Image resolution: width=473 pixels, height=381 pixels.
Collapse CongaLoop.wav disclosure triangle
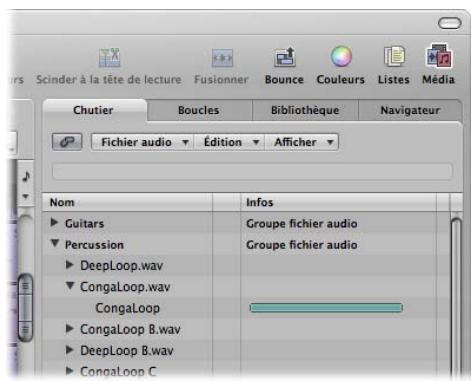[70, 286]
